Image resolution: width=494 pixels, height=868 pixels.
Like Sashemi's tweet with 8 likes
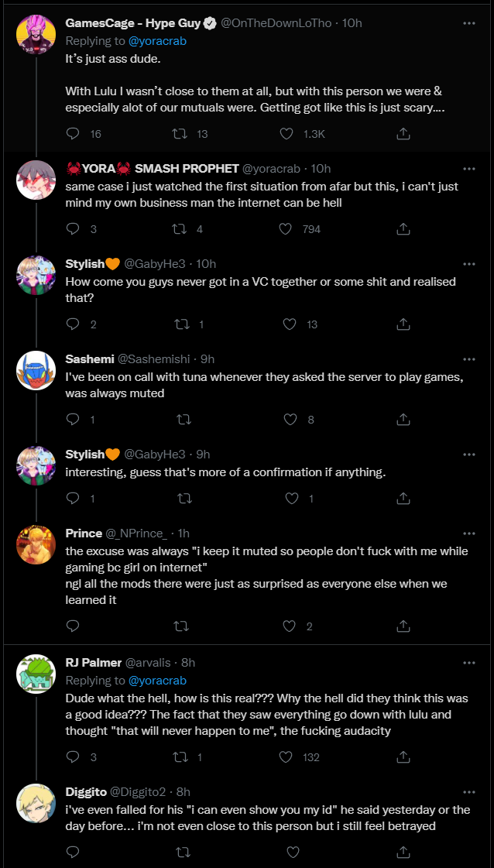[290, 420]
